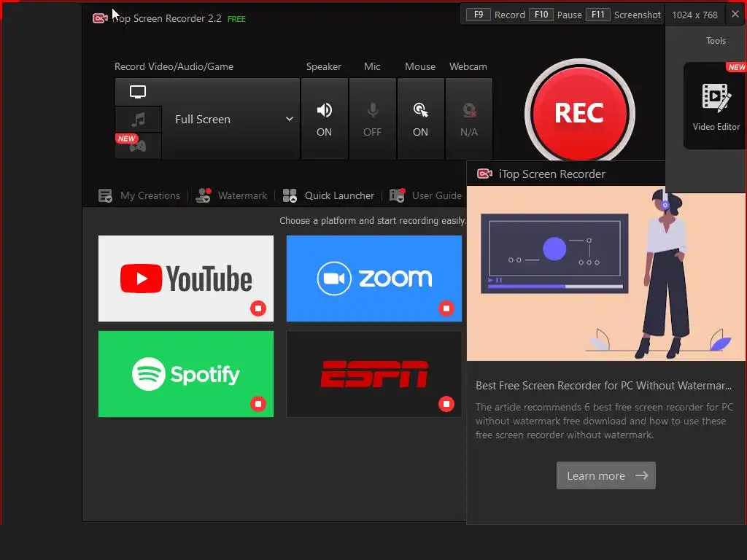
Task: Toggle the Mic OFF button
Action: point(373,119)
